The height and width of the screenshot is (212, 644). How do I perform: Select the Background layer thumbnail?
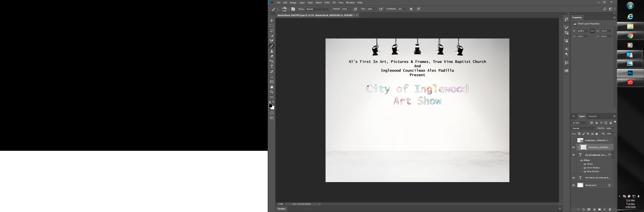click(580, 185)
